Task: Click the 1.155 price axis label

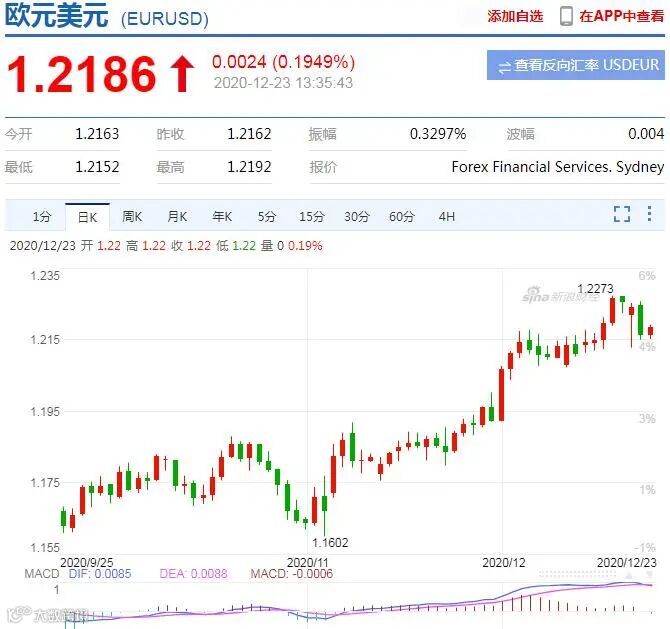Action: 45,547
